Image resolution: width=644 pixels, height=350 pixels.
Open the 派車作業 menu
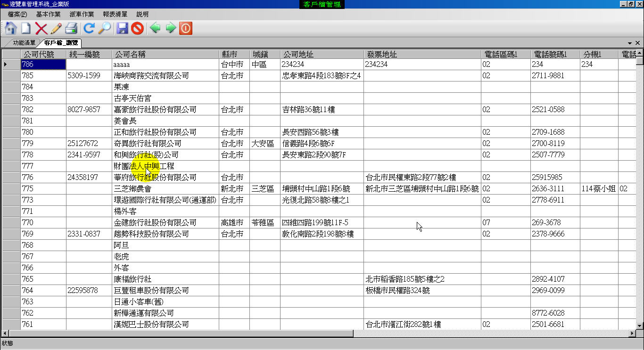(82, 14)
